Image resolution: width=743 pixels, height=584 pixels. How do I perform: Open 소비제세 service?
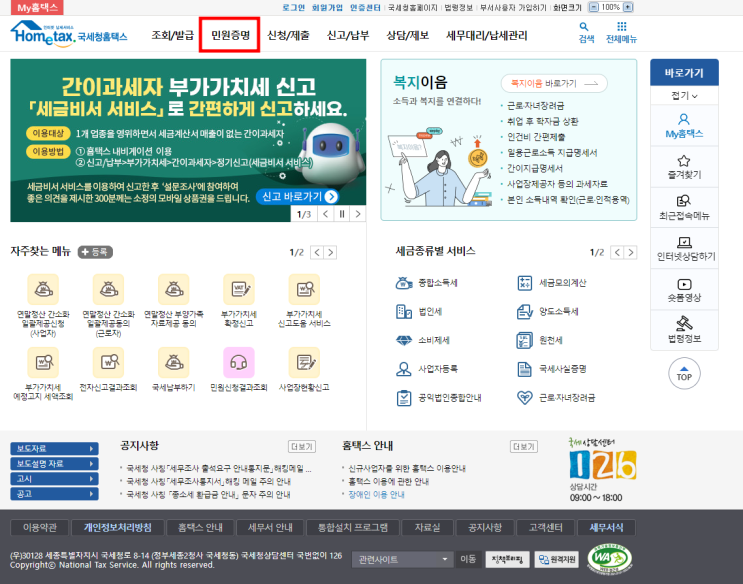pyautogui.click(x=423, y=340)
